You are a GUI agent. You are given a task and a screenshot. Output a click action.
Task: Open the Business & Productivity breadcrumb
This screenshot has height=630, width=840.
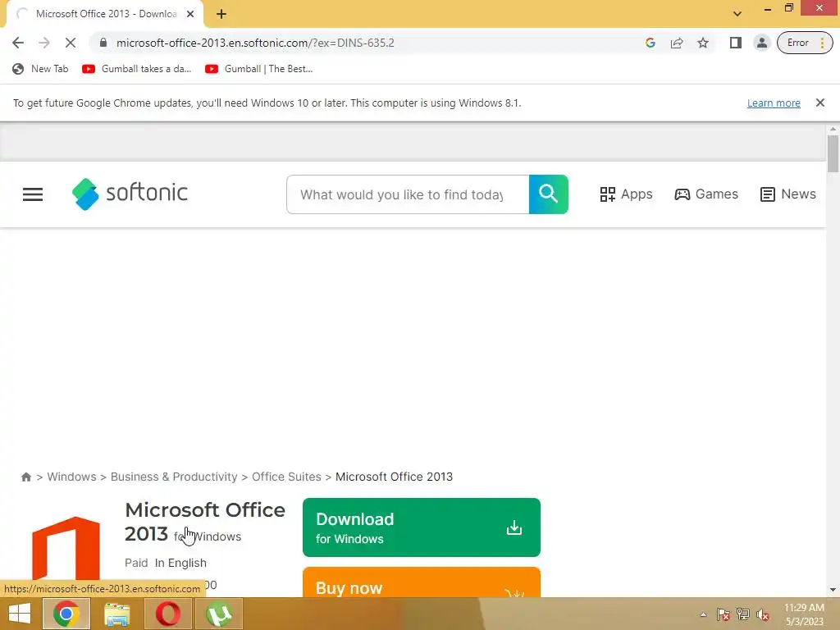[174, 477]
